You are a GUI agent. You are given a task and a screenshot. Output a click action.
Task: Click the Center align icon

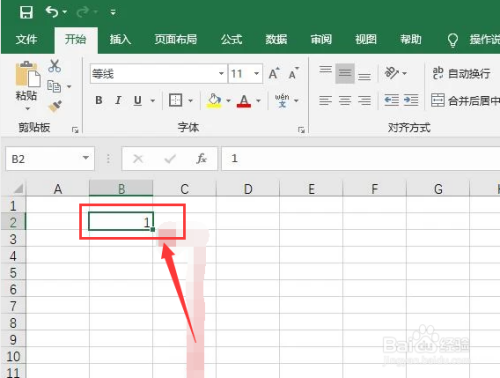tap(345, 100)
